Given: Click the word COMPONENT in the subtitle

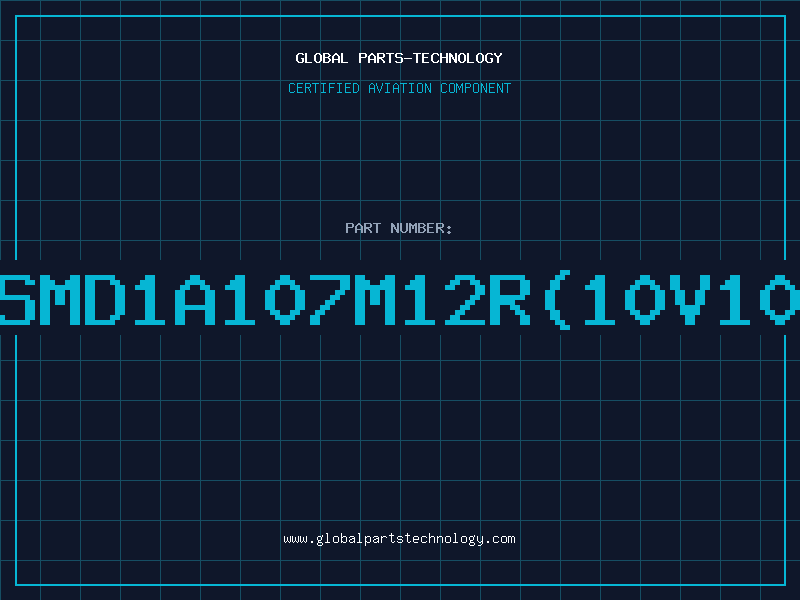Looking at the screenshot, I should 476,88.
